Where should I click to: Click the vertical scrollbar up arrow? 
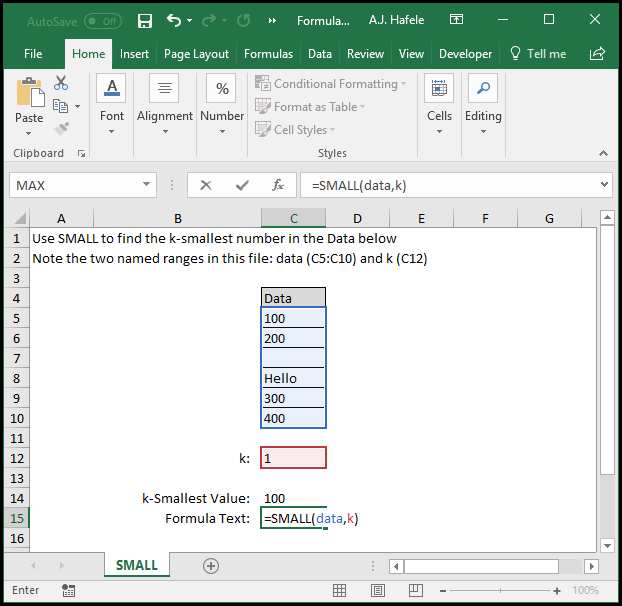pos(607,217)
